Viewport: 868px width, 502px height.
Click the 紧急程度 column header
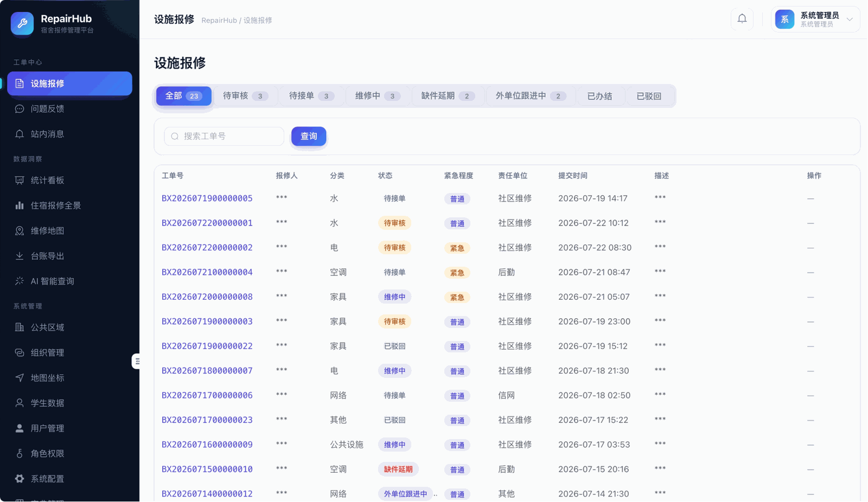[458, 176]
